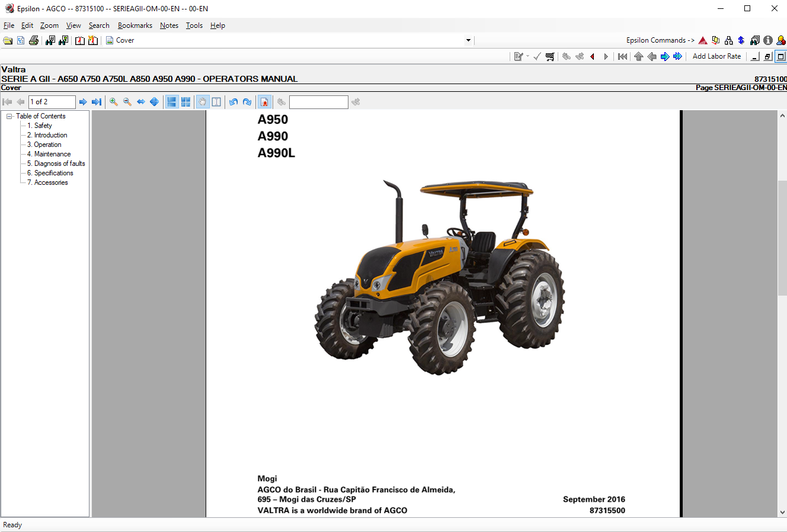Image resolution: width=787 pixels, height=532 pixels.
Task: Toggle thumbnail grid page view
Action: click(x=185, y=102)
